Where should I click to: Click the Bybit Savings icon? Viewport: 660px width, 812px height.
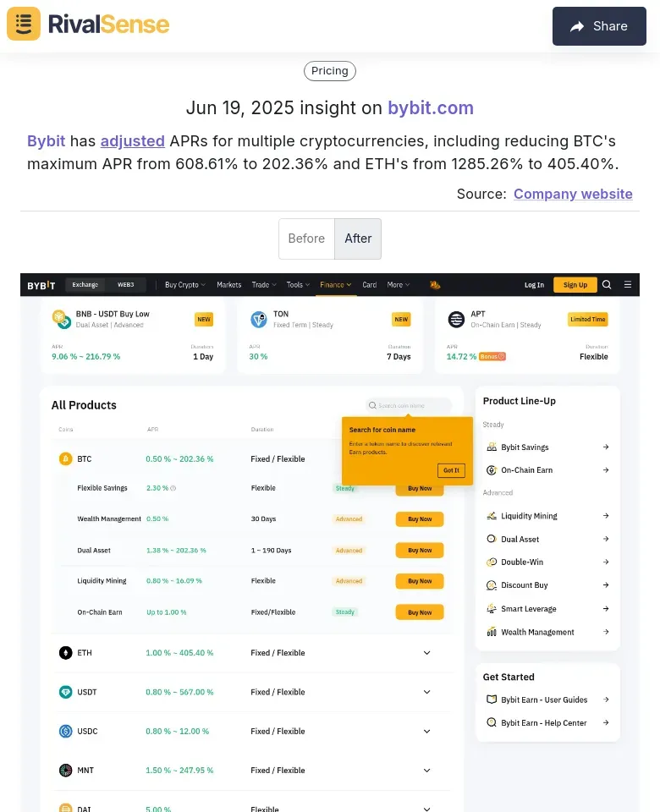(491, 447)
